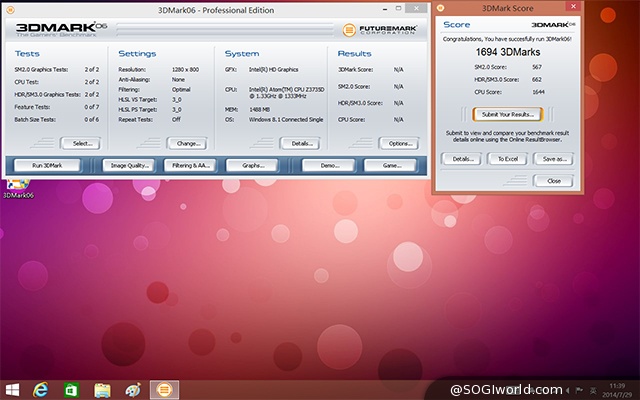640x400 pixels.
Task: Click 3DMark06 window title bar icon
Action: tap(10, 10)
